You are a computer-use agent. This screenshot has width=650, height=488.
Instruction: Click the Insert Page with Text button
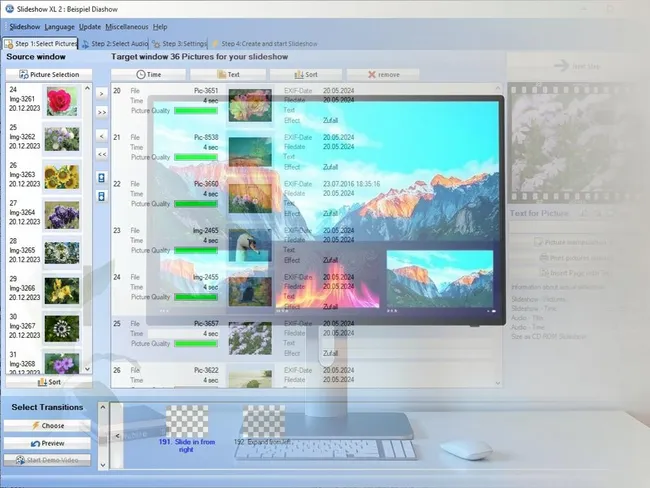573,273
